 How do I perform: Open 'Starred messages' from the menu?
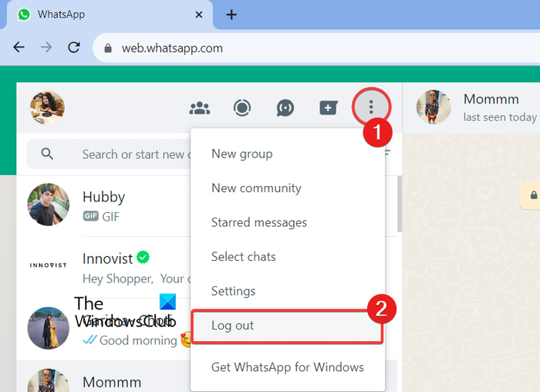coord(259,222)
